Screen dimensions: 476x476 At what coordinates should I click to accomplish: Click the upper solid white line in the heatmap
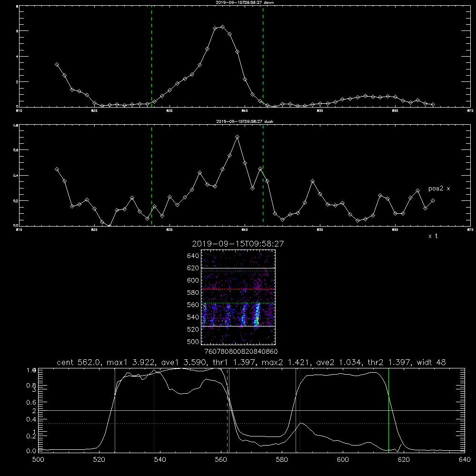(x=238, y=268)
